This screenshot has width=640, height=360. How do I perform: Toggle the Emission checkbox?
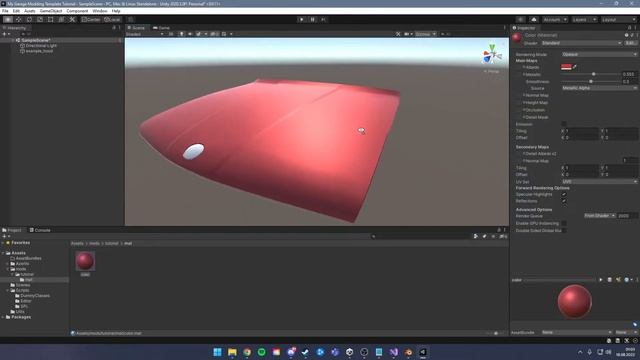click(x=564, y=124)
